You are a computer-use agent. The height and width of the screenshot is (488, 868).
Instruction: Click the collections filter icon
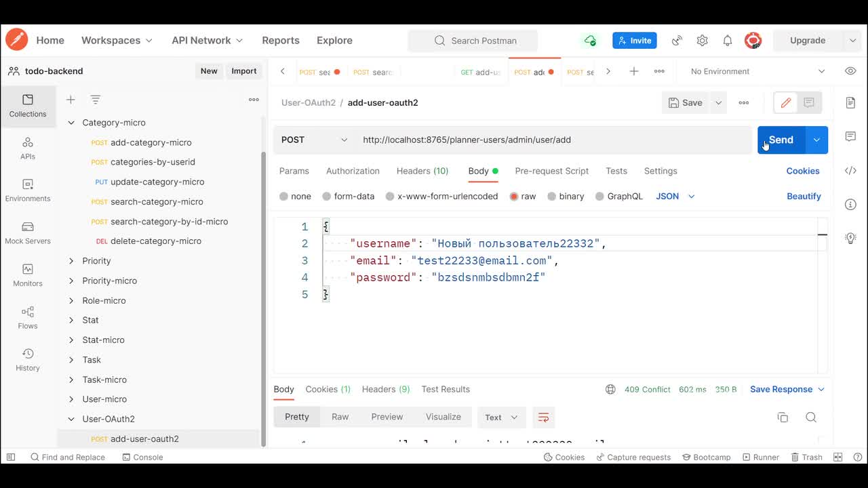(96, 100)
